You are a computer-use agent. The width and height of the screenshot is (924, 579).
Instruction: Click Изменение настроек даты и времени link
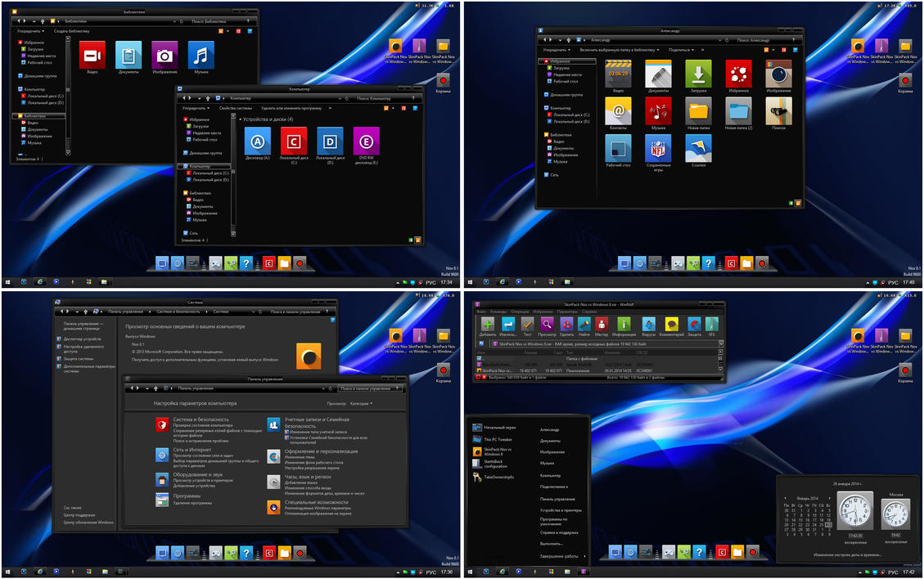click(x=846, y=554)
